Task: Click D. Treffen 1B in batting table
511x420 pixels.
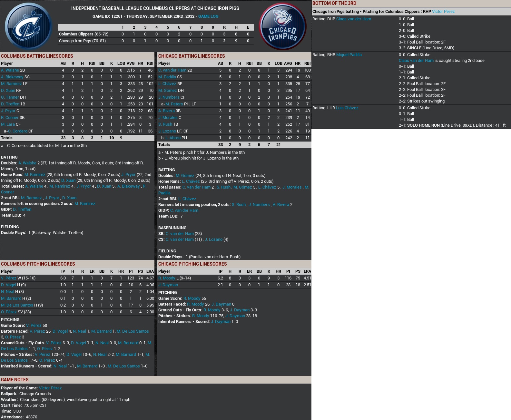Action: coord(10,104)
